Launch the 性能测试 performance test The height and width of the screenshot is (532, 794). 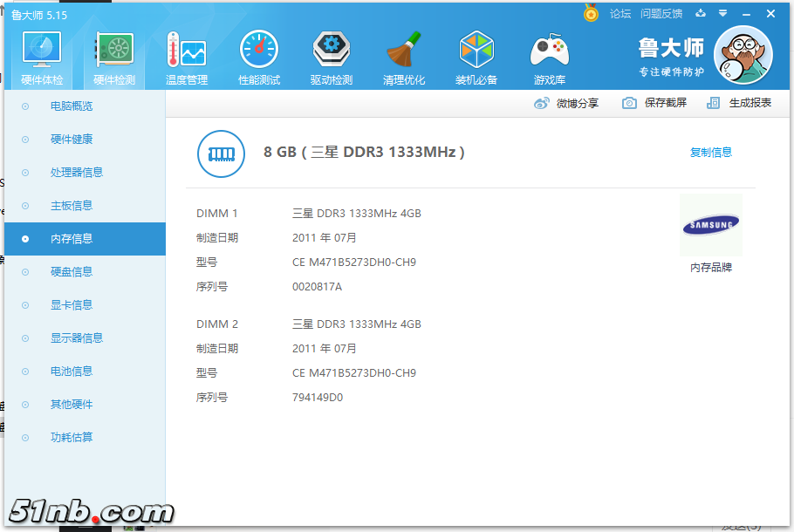tap(259, 57)
